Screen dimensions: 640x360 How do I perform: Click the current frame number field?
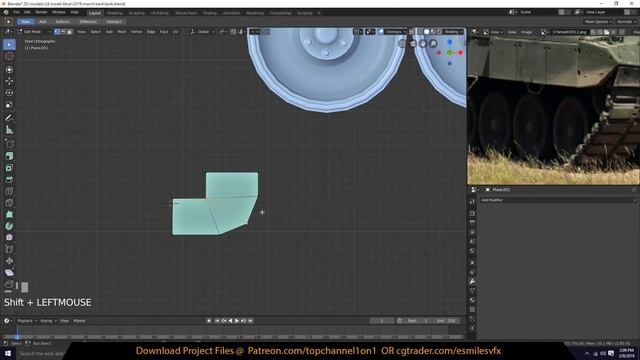[x=382, y=321]
